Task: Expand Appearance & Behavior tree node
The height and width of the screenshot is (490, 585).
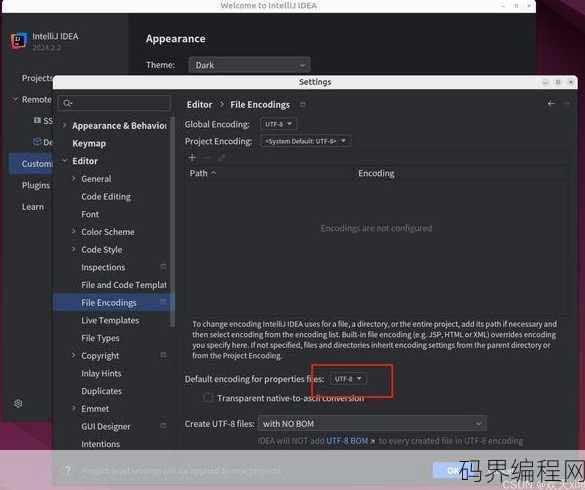Action: 65,125
